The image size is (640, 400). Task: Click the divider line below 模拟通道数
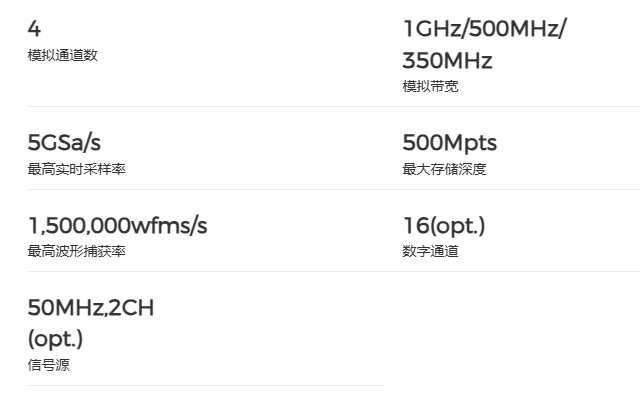(x=205, y=106)
